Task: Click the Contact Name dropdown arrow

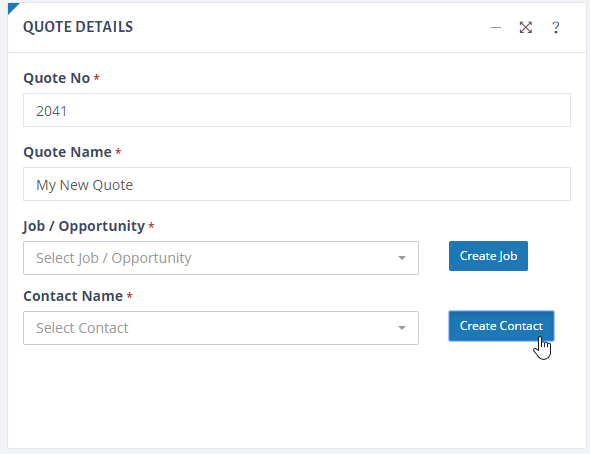Action: coord(402,328)
